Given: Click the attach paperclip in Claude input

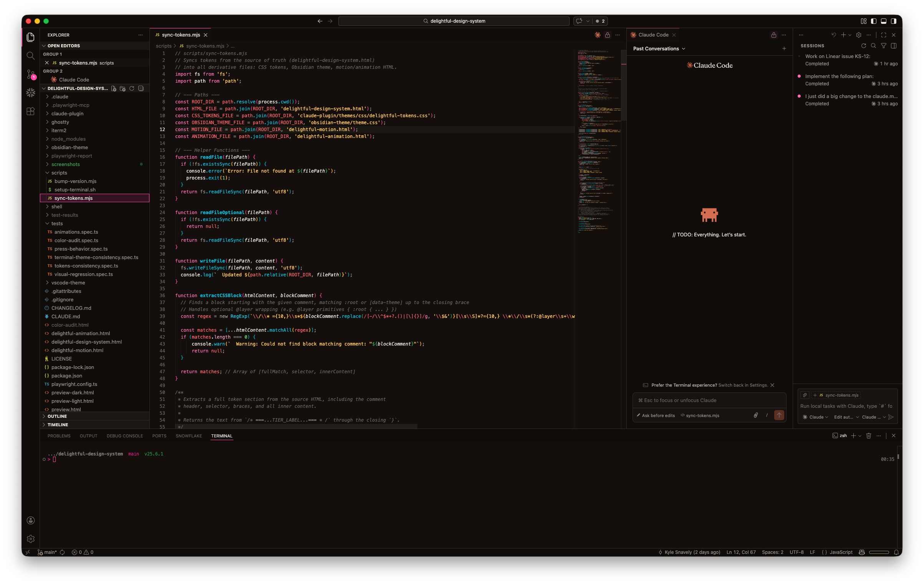Looking at the screenshot, I should (755, 415).
